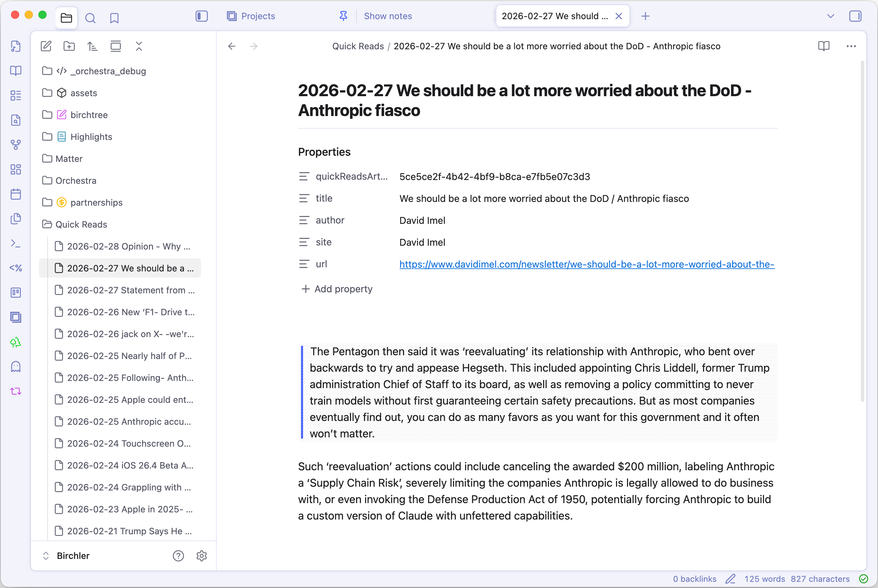Open the search pane icon
878x588 pixels.
(90, 17)
